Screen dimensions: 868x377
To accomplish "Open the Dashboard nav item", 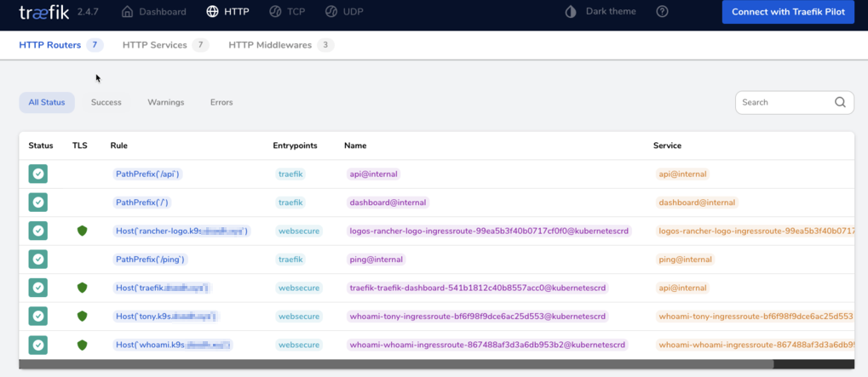I will pyautogui.click(x=154, y=12).
